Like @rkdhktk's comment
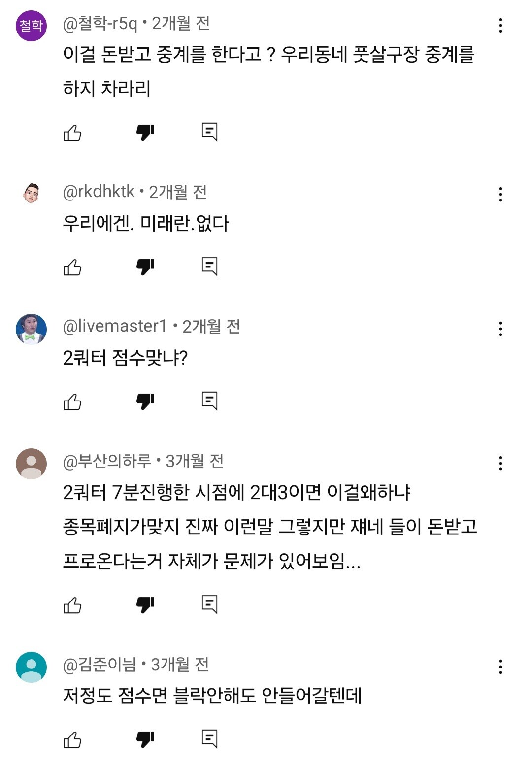Viewport: 532px width, 768px height. point(72,267)
